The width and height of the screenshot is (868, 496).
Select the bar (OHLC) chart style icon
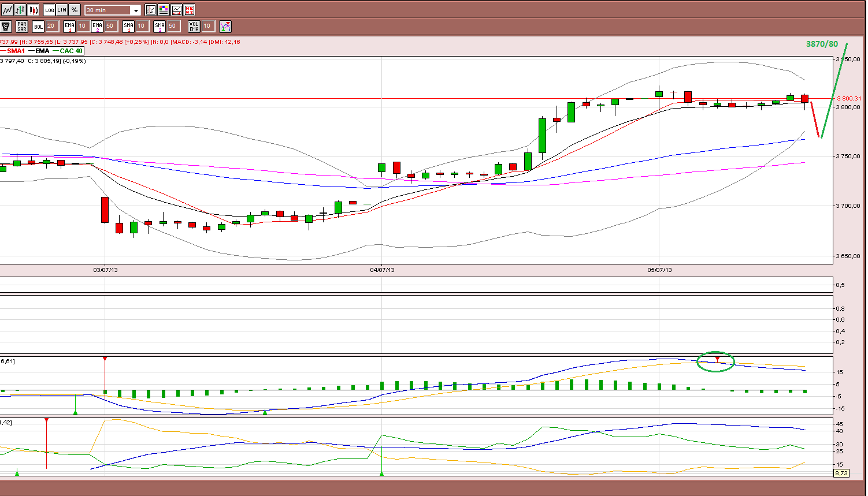click(20, 10)
